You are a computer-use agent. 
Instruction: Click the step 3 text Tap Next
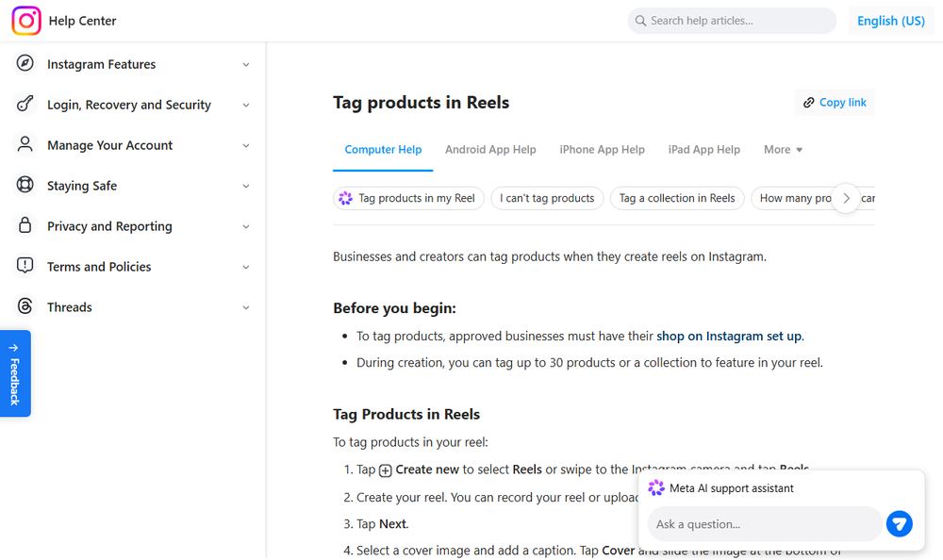[383, 524]
